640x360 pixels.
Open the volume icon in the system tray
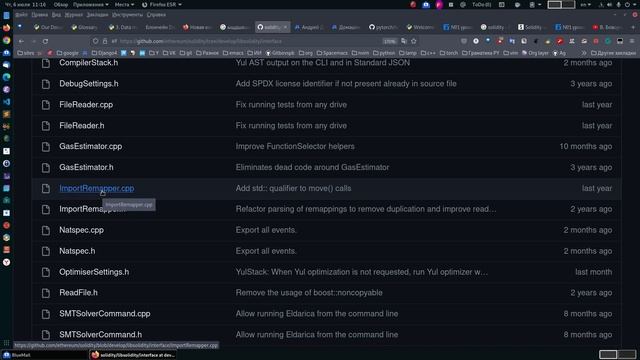coord(609,4)
